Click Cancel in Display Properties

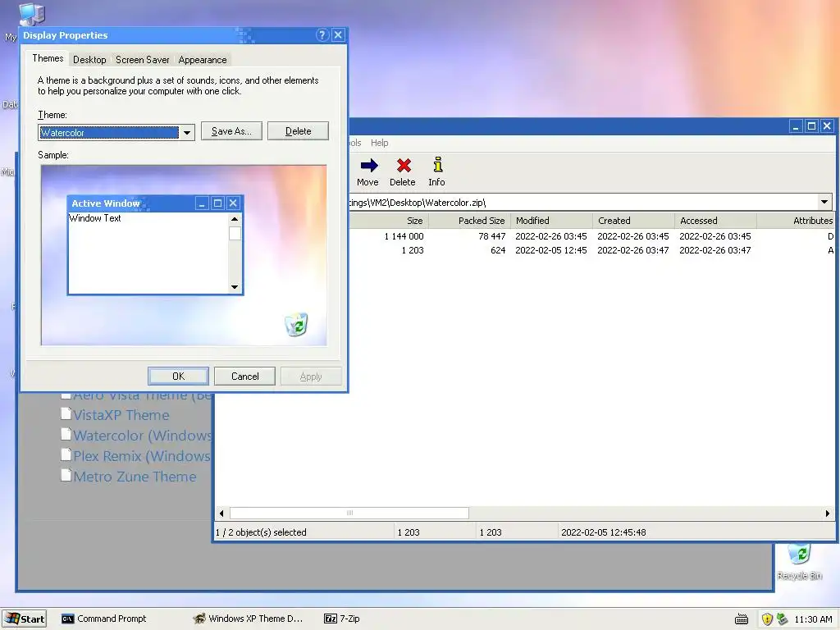[x=244, y=376]
